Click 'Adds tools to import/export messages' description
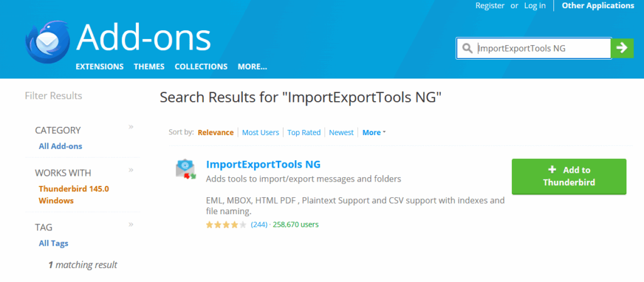Image resolution: width=644 pixels, height=282 pixels. [x=304, y=179]
